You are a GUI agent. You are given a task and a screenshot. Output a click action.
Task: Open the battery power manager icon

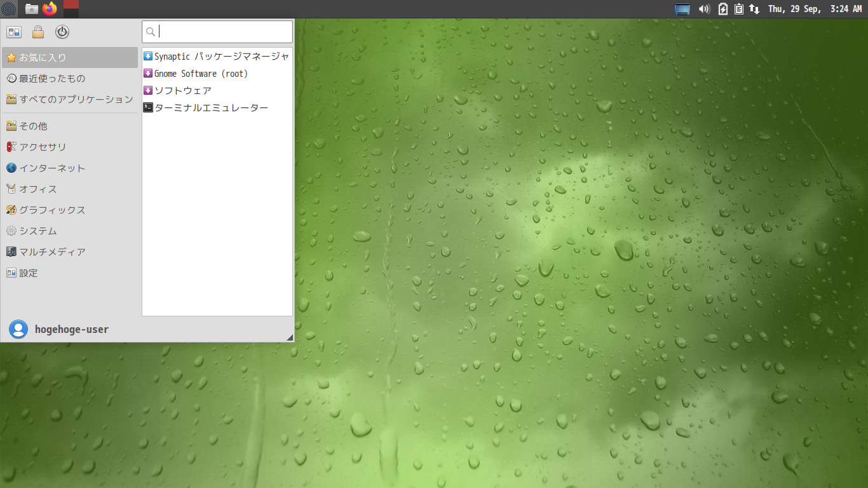(723, 9)
